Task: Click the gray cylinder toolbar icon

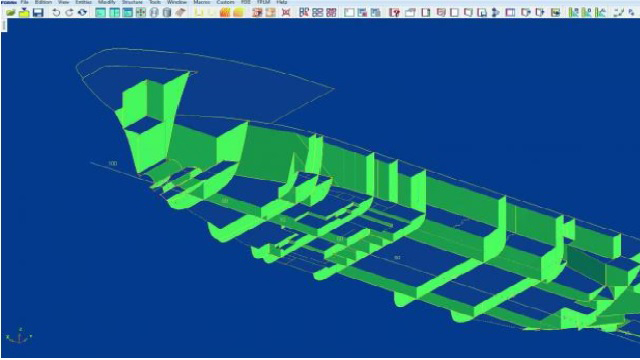Action: 167,13
